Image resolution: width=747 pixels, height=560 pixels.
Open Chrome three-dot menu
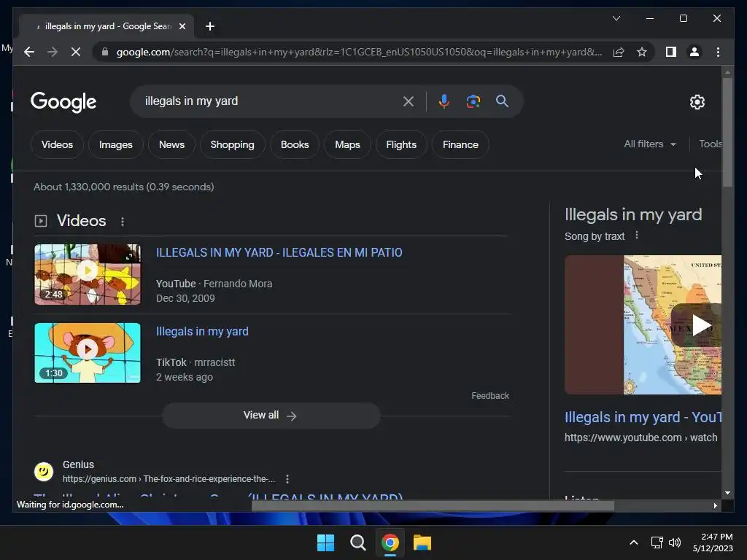(x=718, y=52)
